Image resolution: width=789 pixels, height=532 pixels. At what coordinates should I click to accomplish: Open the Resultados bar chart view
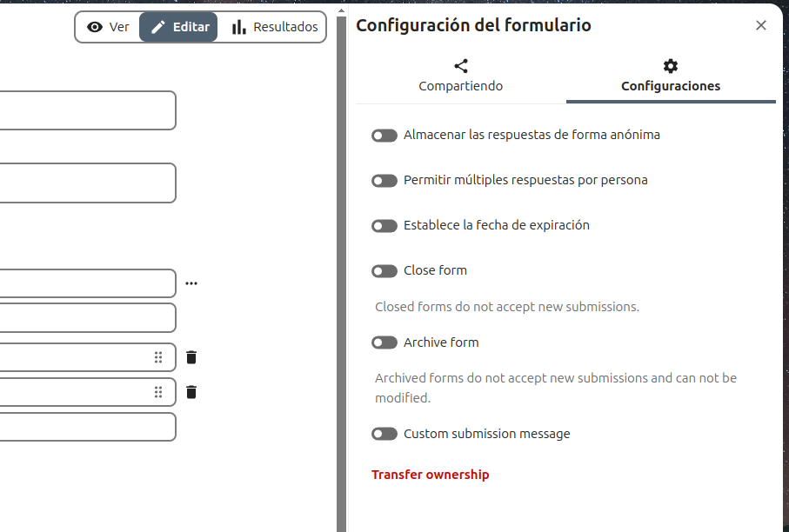tap(275, 27)
